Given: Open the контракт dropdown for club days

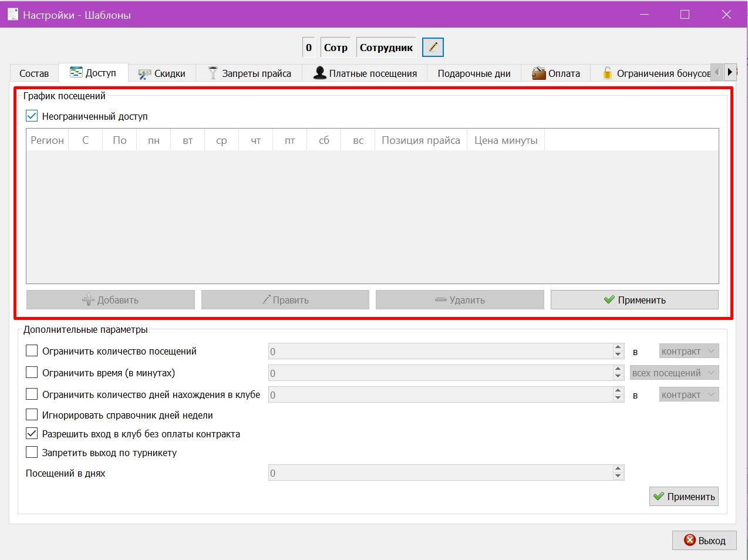Looking at the screenshot, I should click(689, 394).
